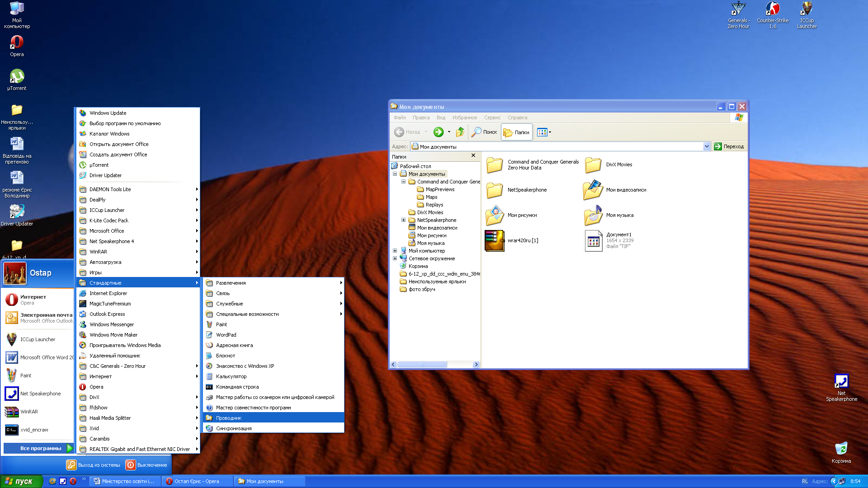Toggle the Папки folders pane button

(516, 132)
